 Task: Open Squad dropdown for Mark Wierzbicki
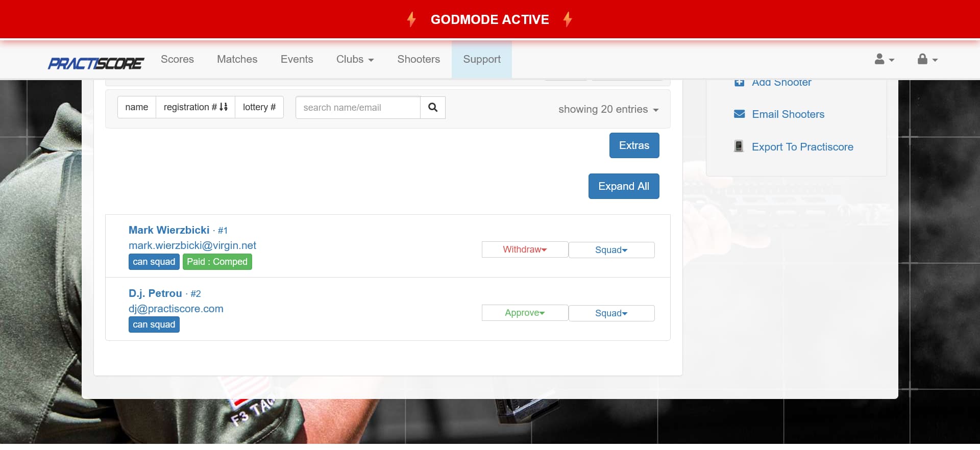(x=611, y=250)
